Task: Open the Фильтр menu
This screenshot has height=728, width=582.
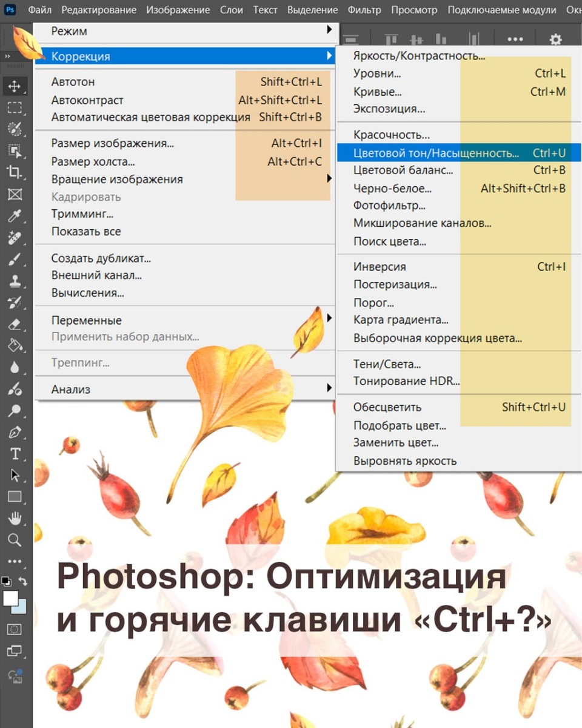Action: (x=364, y=10)
